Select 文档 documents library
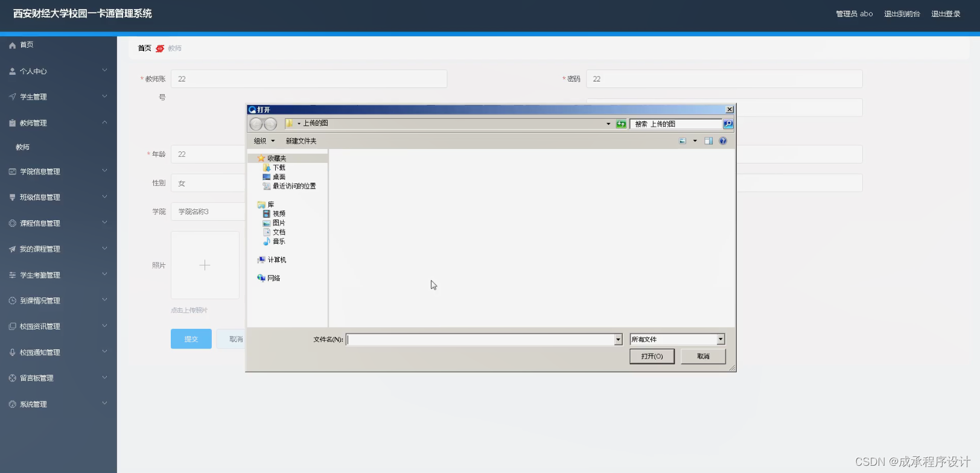The image size is (980, 473). (279, 232)
